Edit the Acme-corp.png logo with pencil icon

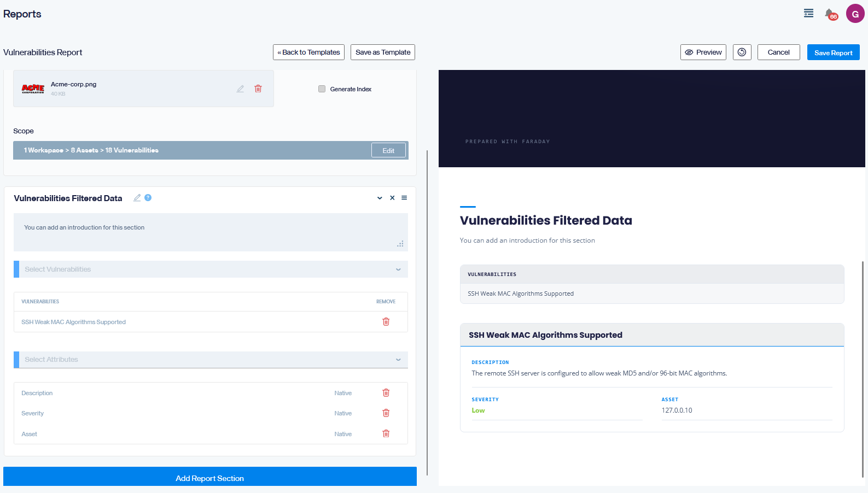point(240,89)
